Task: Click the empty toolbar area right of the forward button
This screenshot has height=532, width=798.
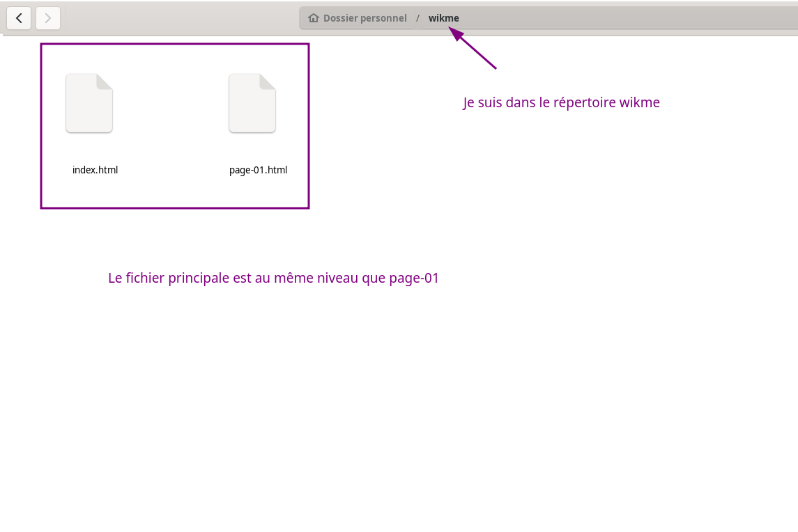Action: tap(174, 18)
